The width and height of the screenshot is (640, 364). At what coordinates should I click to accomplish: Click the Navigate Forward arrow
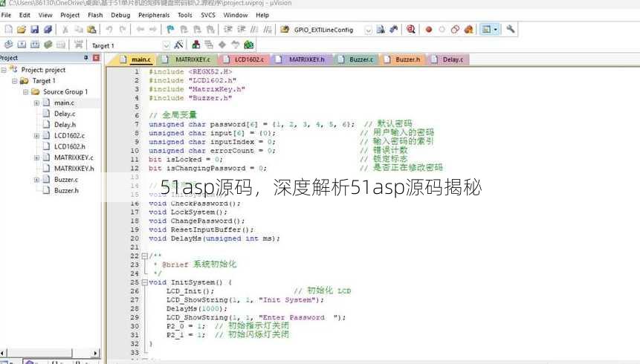click(x=153, y=30)
